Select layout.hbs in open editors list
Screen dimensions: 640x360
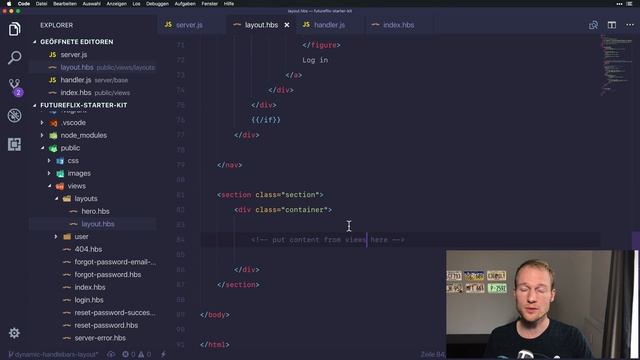click(x=93, y=67)
